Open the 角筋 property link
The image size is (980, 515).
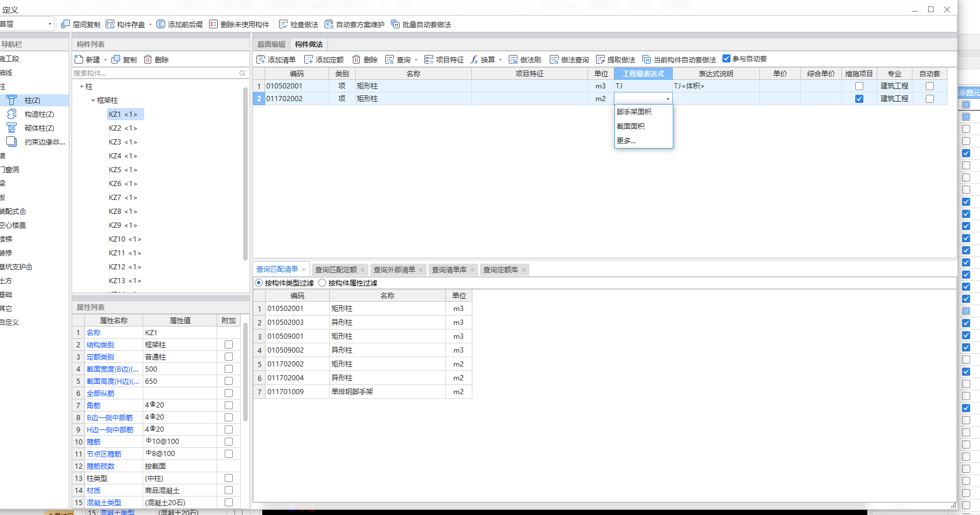[94, 405]
